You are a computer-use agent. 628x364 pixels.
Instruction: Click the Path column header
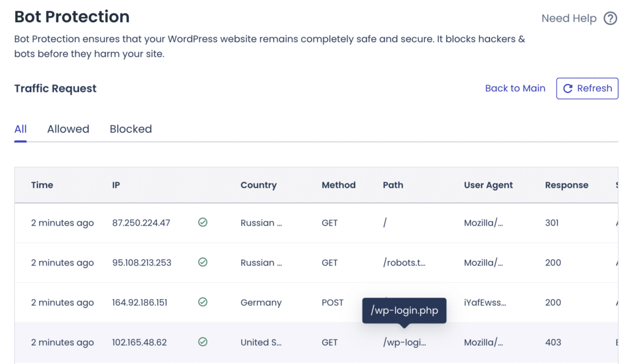tap(393, 185)
